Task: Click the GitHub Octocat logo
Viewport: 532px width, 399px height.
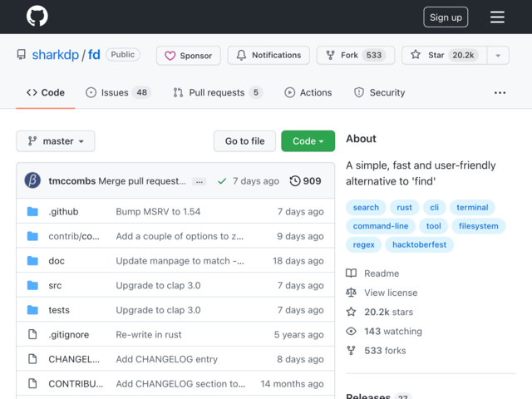Action: click(x=37, y=16)
